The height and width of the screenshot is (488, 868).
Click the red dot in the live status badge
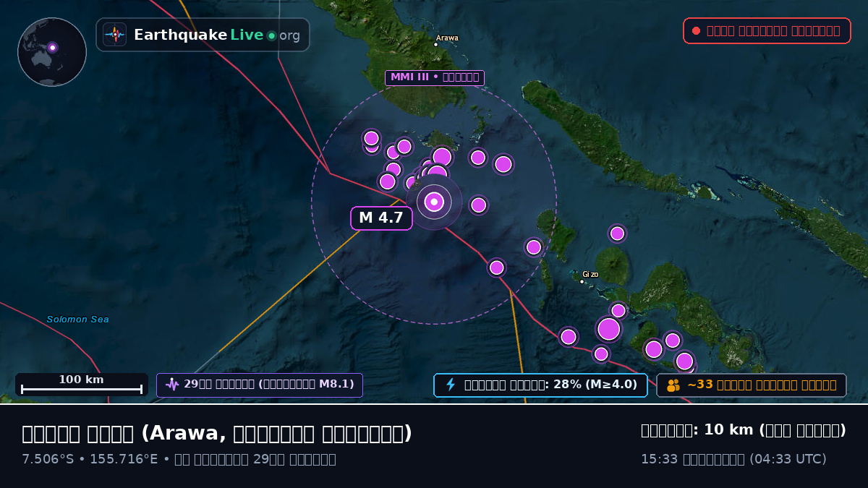point(696,30)
